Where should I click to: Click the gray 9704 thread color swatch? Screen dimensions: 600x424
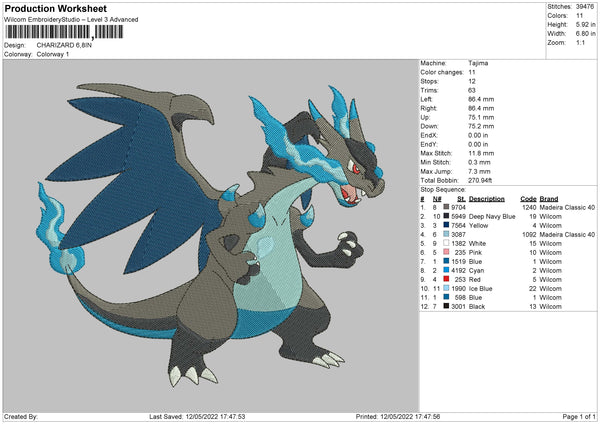446,207
